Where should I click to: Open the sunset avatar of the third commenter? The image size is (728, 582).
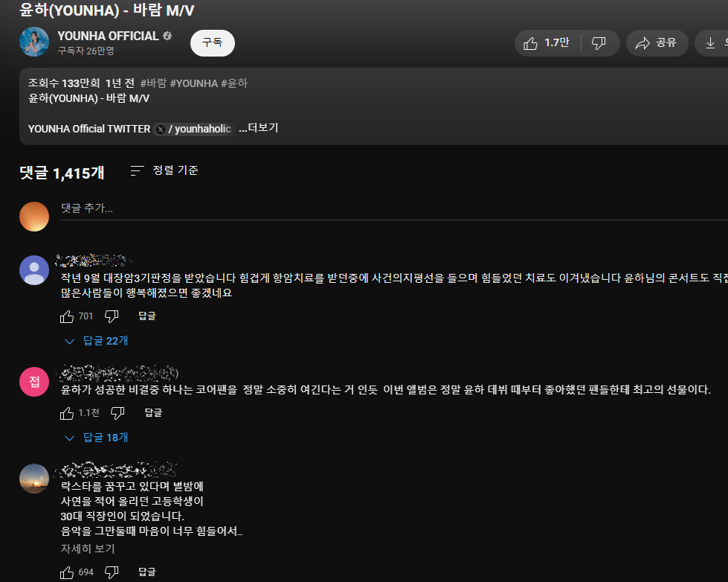(34, 479)
